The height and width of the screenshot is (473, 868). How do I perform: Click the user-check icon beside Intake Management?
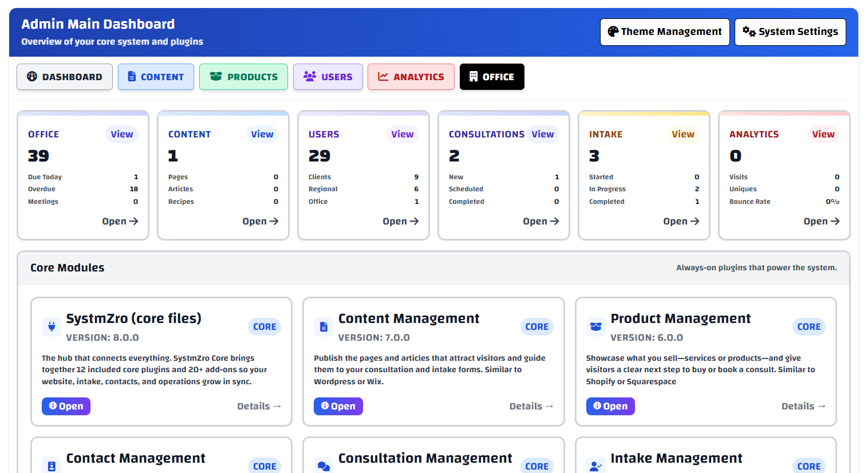tap(595, 466)
